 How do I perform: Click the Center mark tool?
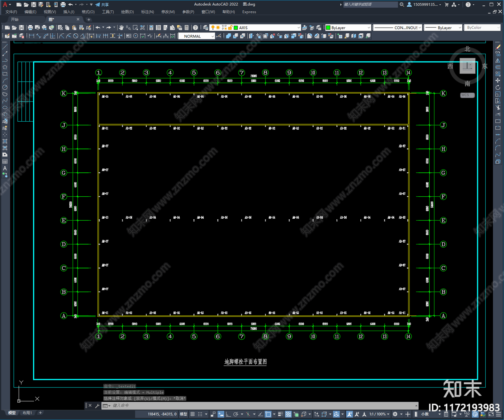(x=136, y=36)
